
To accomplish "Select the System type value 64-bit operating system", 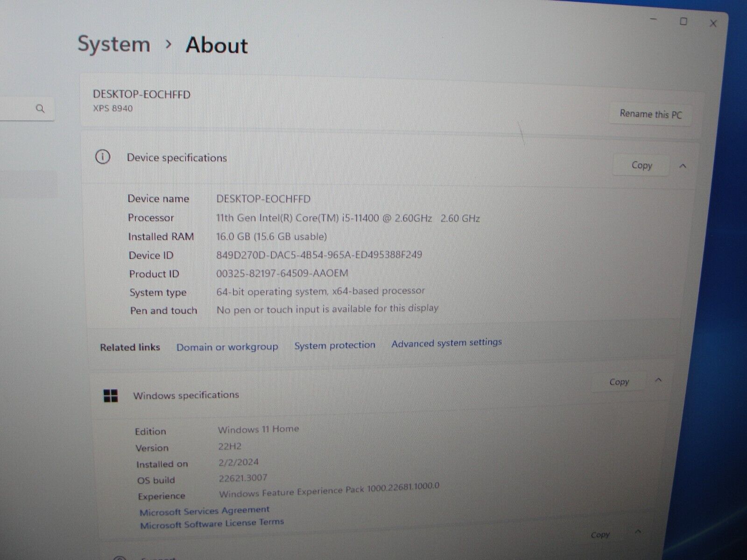I will point(321,291).
